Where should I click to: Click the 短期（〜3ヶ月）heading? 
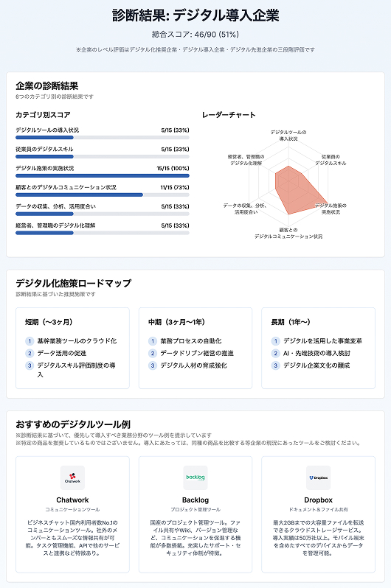click(49, 322)
